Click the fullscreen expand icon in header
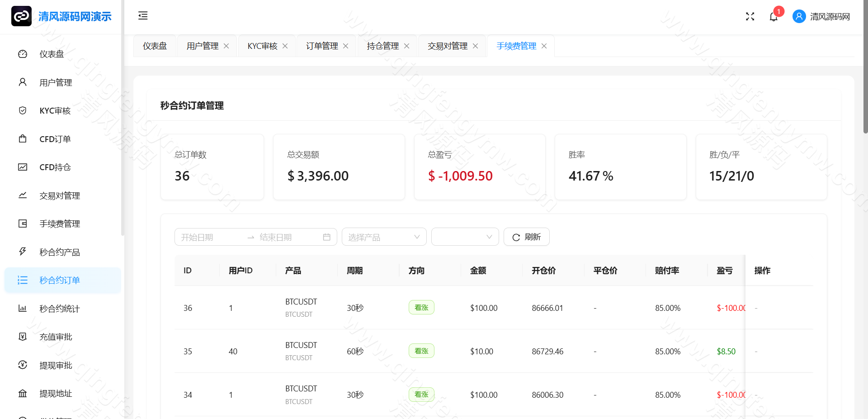868x419 pixels. [750, 16]
